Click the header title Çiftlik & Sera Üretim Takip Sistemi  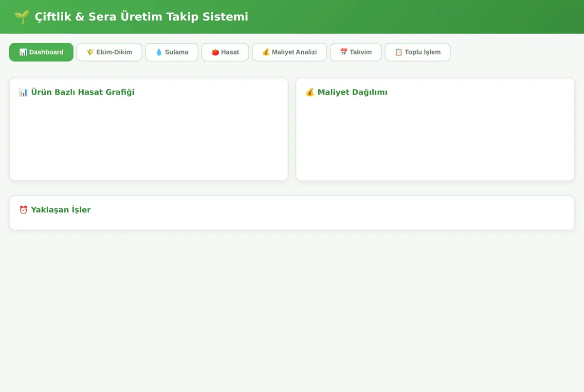pos(142,17)
